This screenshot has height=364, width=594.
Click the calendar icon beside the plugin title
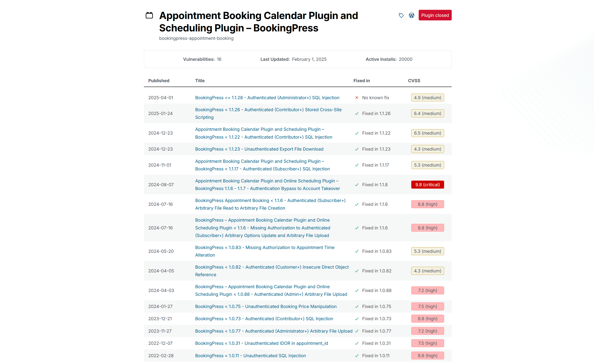pyautogui.click(x=149, y=15)
